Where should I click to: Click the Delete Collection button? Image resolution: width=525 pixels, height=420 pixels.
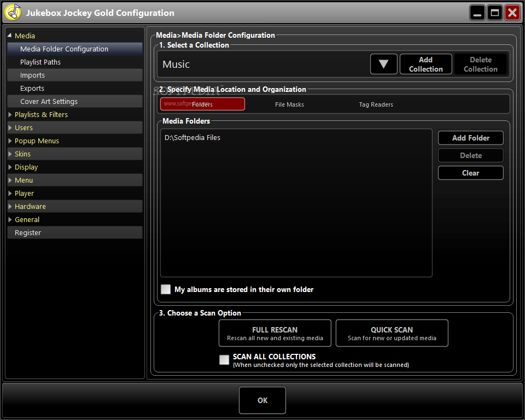click(481, 64)
